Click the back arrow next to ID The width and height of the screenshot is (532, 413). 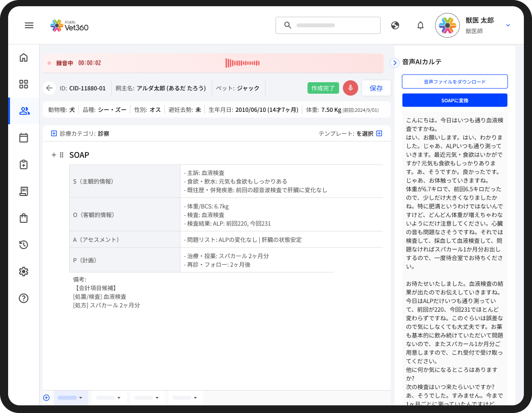(49, 88)
